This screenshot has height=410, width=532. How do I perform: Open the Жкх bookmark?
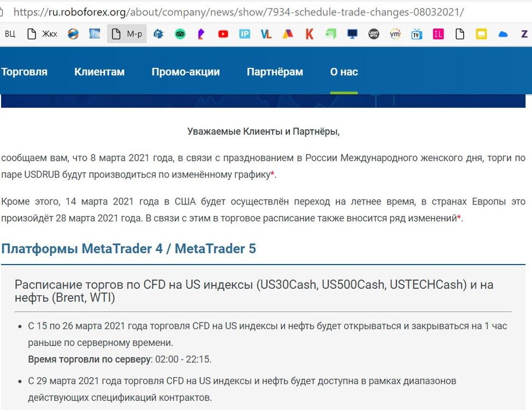click(42, 34)
